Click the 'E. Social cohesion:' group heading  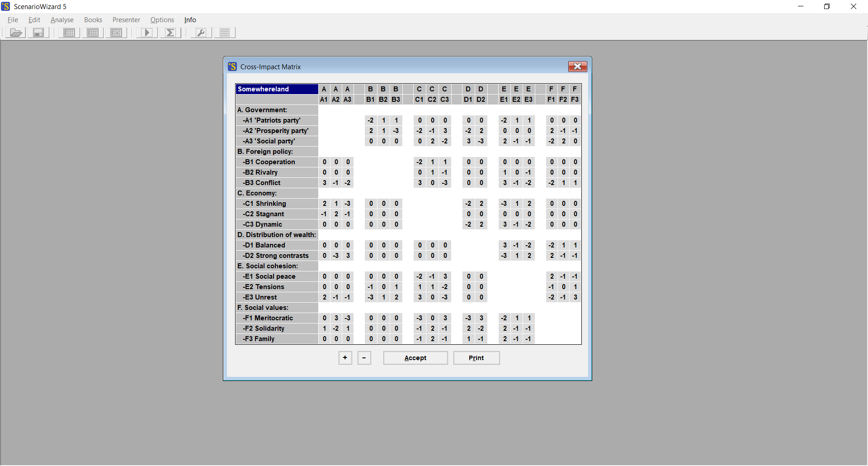277,266
